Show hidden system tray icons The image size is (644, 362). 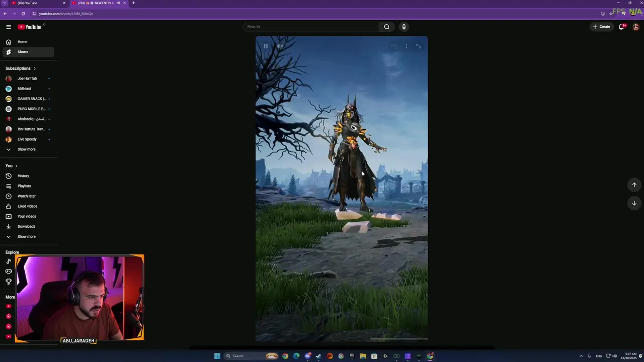click(x=581, y=356)
